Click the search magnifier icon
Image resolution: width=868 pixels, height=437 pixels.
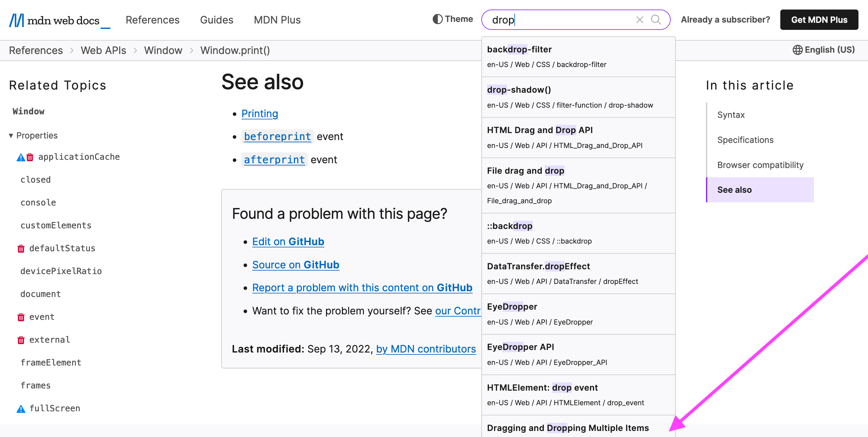coord(656,19)
